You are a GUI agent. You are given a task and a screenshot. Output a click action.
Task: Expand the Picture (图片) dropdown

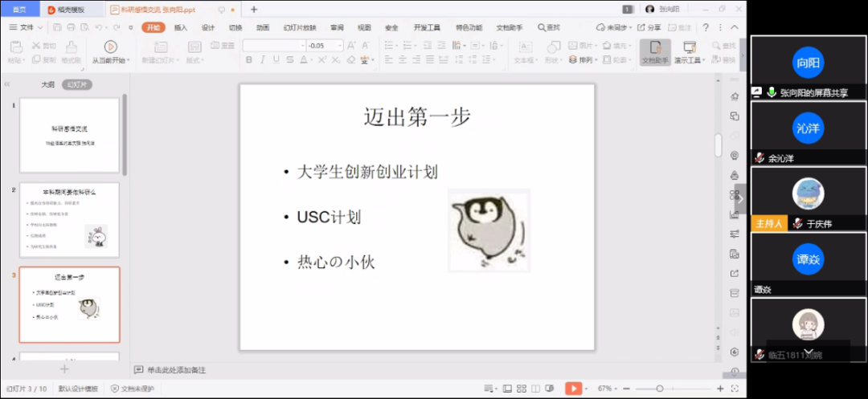[596, 46]
